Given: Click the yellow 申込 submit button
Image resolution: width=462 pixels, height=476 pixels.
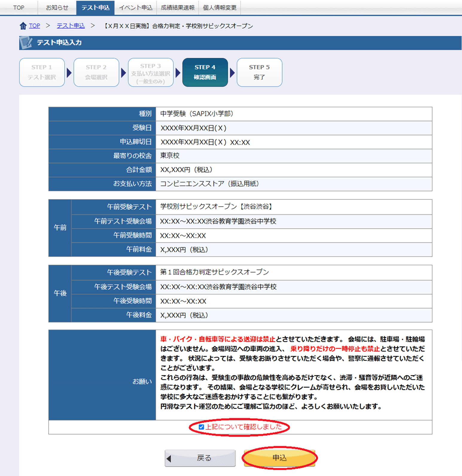Looking at the screenshot, I should pyautogui.click(x=280, y=458).
